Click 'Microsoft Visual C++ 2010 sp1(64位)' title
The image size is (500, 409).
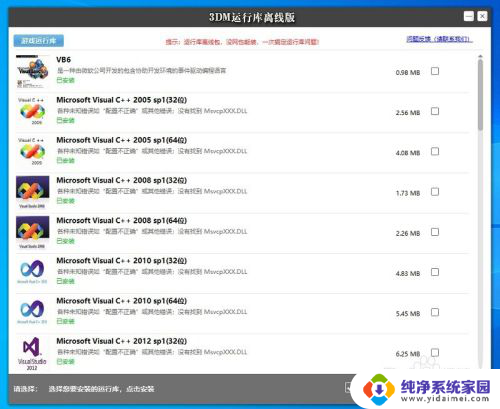[x=122, y=301]
